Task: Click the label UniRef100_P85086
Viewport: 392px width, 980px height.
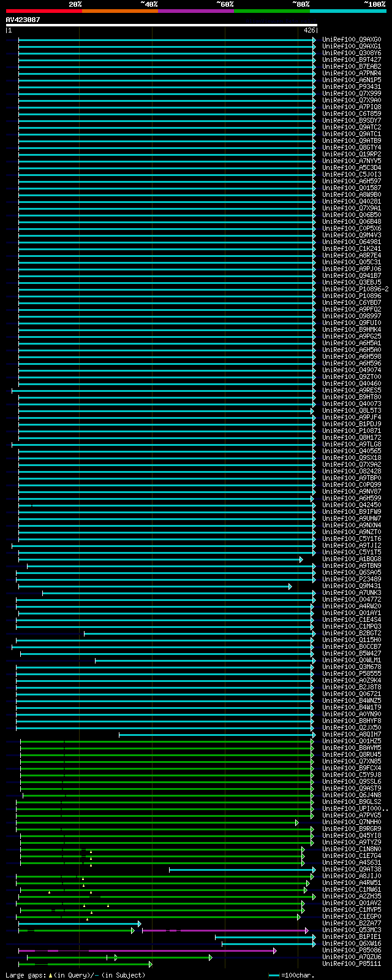Action: point(352,951)
